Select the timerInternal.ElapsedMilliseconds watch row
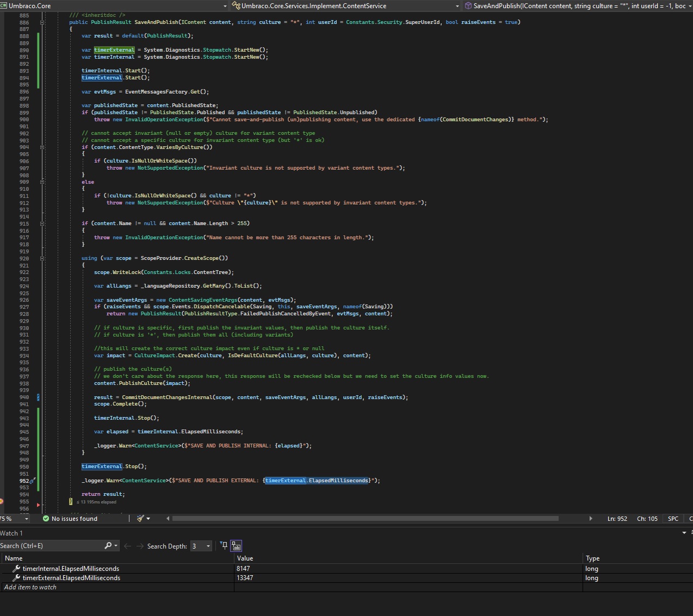693x616 pixels. pos(346,569)
